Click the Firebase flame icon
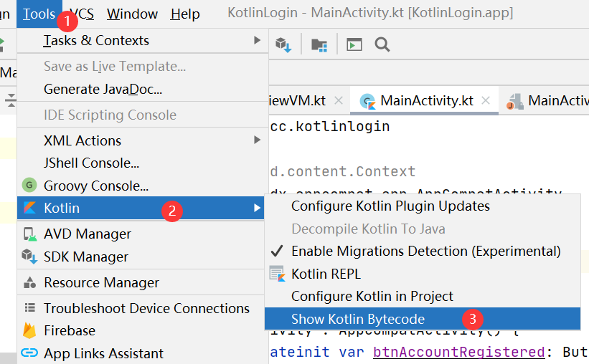 29,330
